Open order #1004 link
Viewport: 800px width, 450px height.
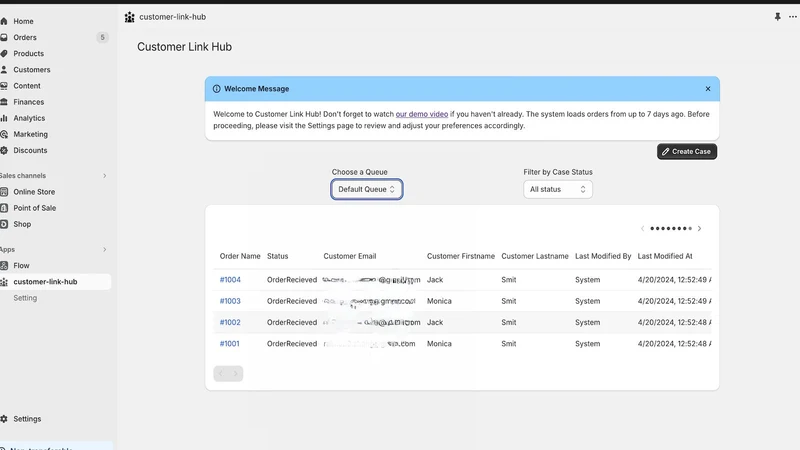[x=230, y=280]
